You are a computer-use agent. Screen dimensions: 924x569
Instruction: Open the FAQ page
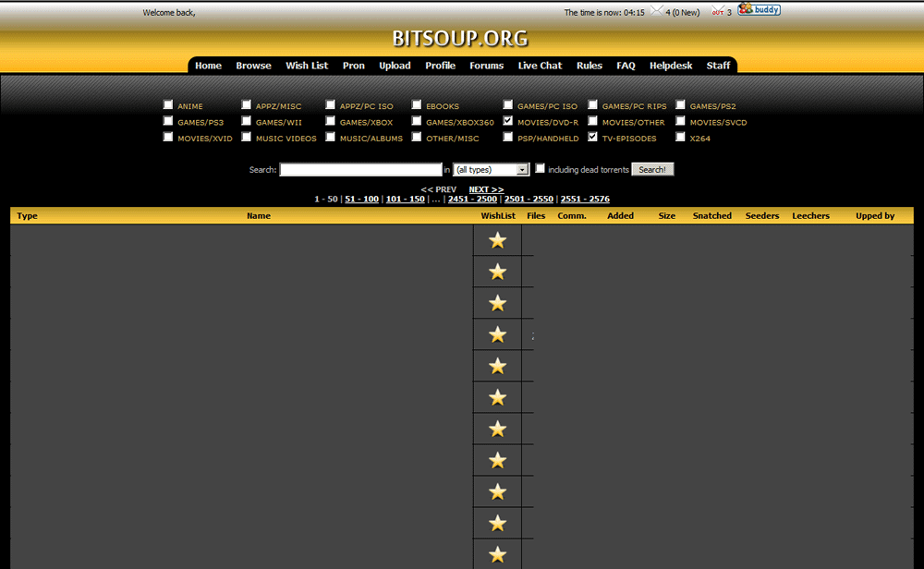(x=626, y=66)
